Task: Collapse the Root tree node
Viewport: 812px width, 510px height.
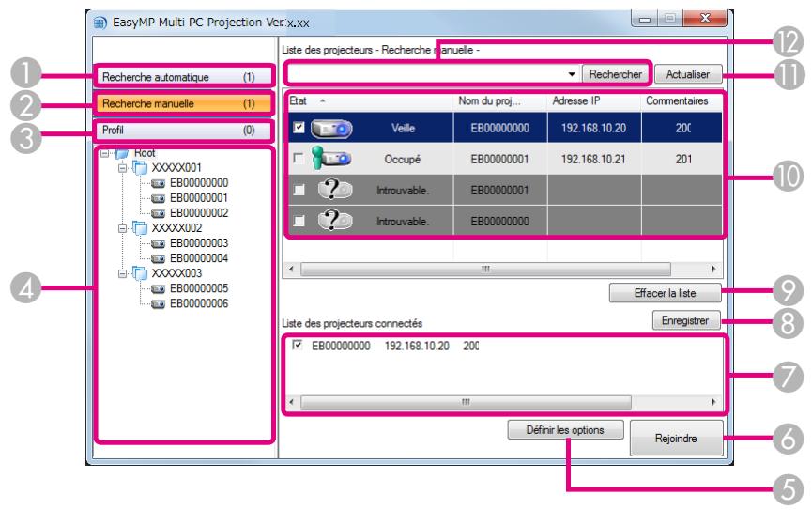Action: [x=105, y=153]
